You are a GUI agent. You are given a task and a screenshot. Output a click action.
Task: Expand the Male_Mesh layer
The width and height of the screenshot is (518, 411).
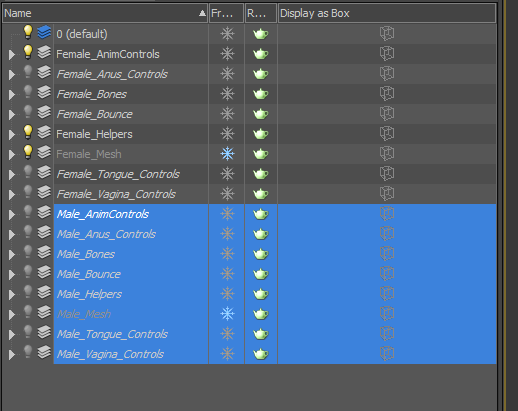coord(12,315)
